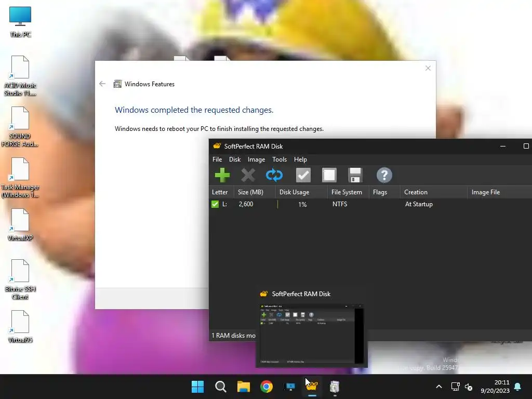The width and height of the screenshot is (532, 399).
Task: Sort by Disk Usage column header
Action: [301, 192]
